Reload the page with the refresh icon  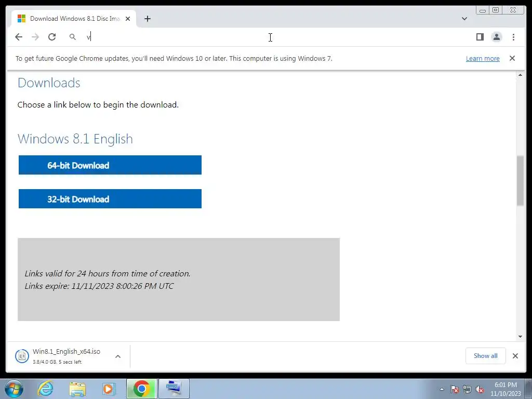[x=52, y=37]
